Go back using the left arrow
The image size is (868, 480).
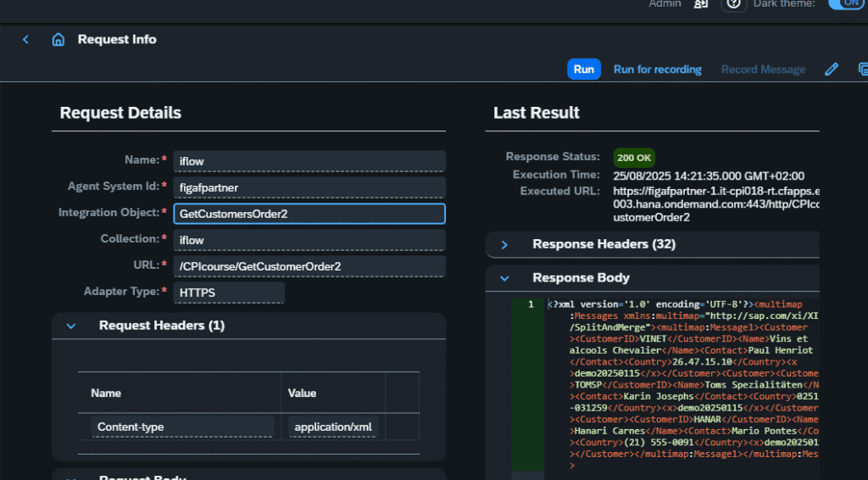point(25,39)
